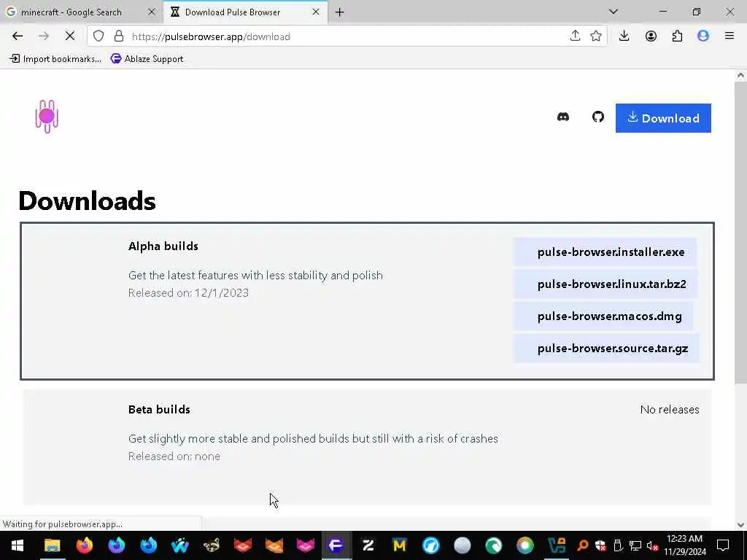Launch Firefox from the taskbar
This screenshot has height=560, width=747.
[x=85, y=545]
